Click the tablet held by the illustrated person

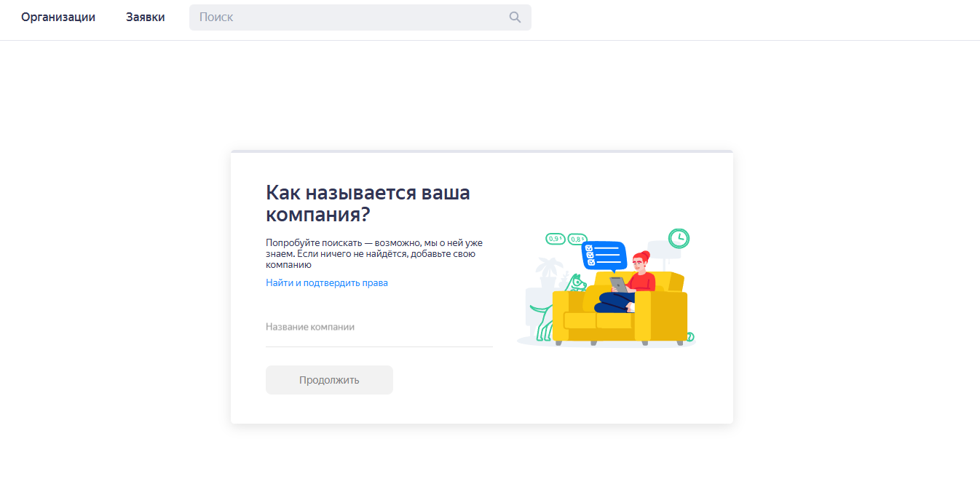click(x=618, y=284)
